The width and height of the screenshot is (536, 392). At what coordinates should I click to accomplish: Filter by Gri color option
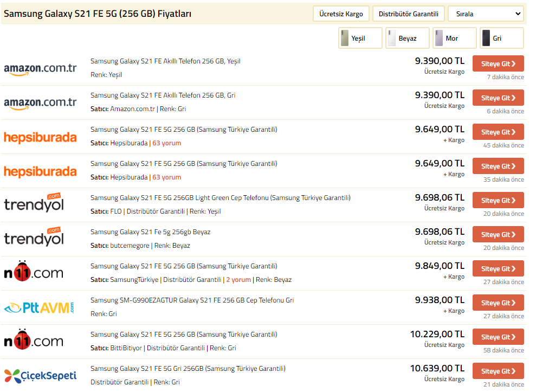[502, 38]
